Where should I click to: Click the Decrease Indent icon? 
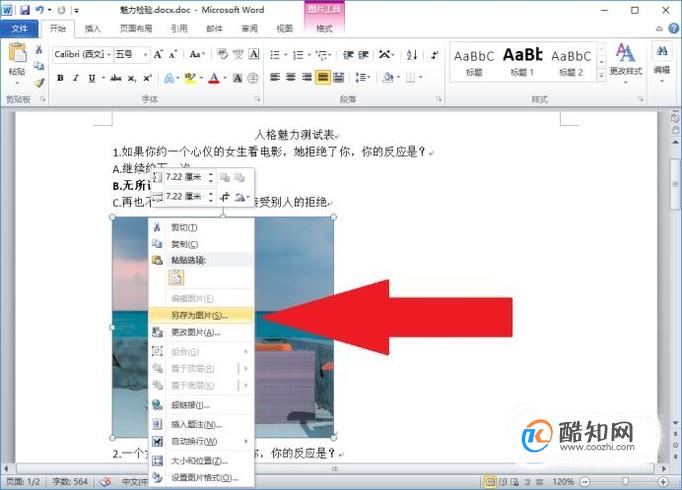(x=348, y=55)
